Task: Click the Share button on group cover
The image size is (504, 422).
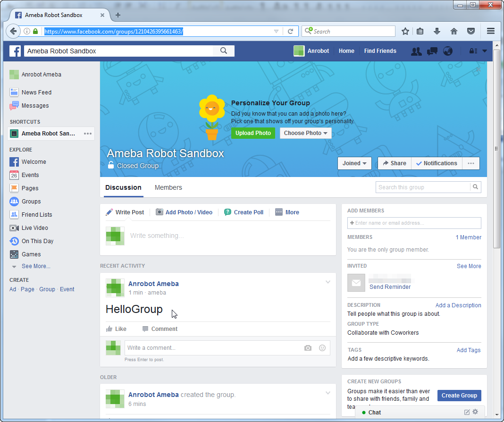Action: point(395,163)
